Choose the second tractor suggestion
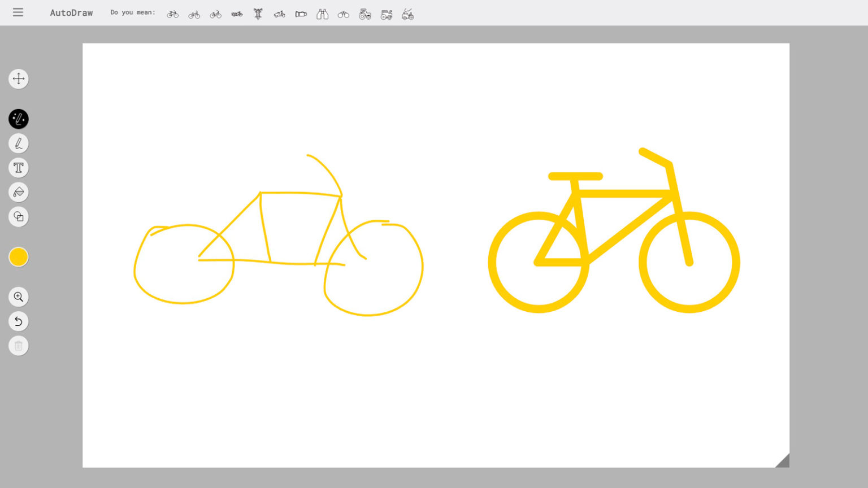 pyautogui.click(x=387, y=15)
